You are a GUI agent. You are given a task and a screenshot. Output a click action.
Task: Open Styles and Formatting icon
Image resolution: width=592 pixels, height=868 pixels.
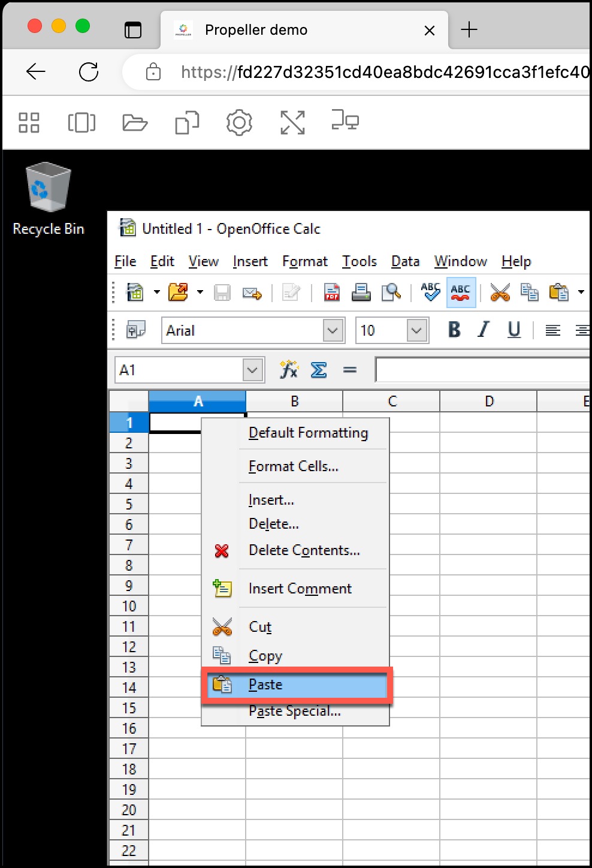coord(136,330)
